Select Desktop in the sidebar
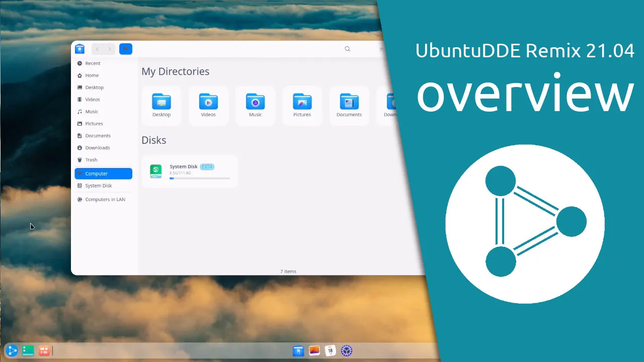Image resolution: width=644 pixels, height=362 pixels. (104, 87)
